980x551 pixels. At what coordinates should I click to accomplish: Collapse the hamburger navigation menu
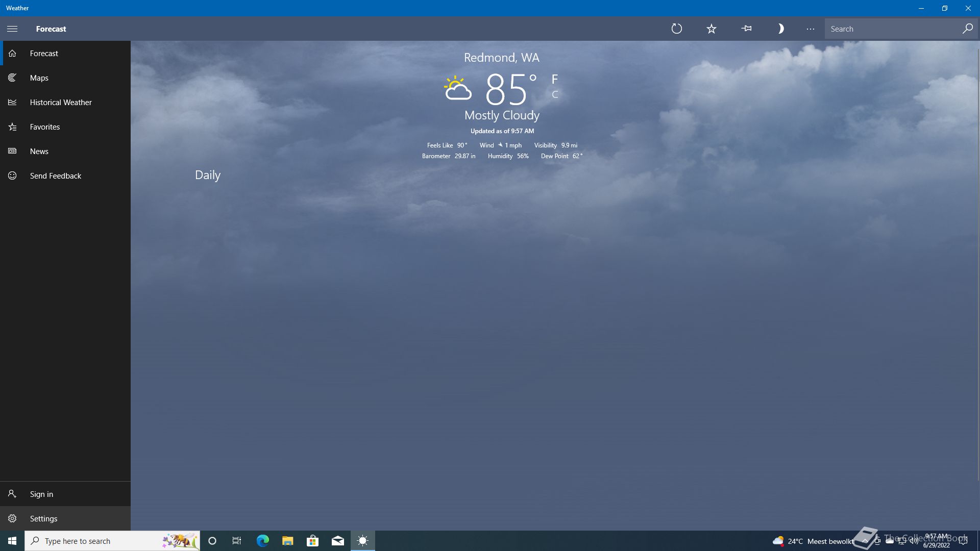point(12,29)
